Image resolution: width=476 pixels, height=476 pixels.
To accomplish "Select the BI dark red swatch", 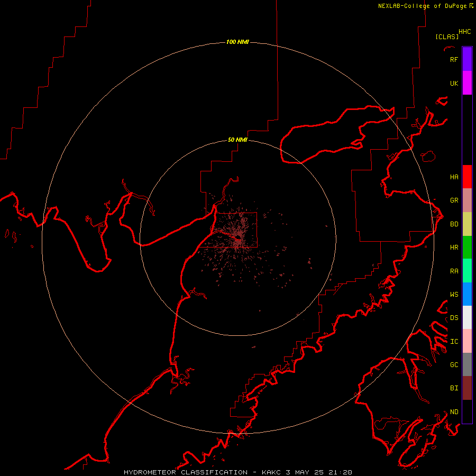I will [x=467, y=388].
